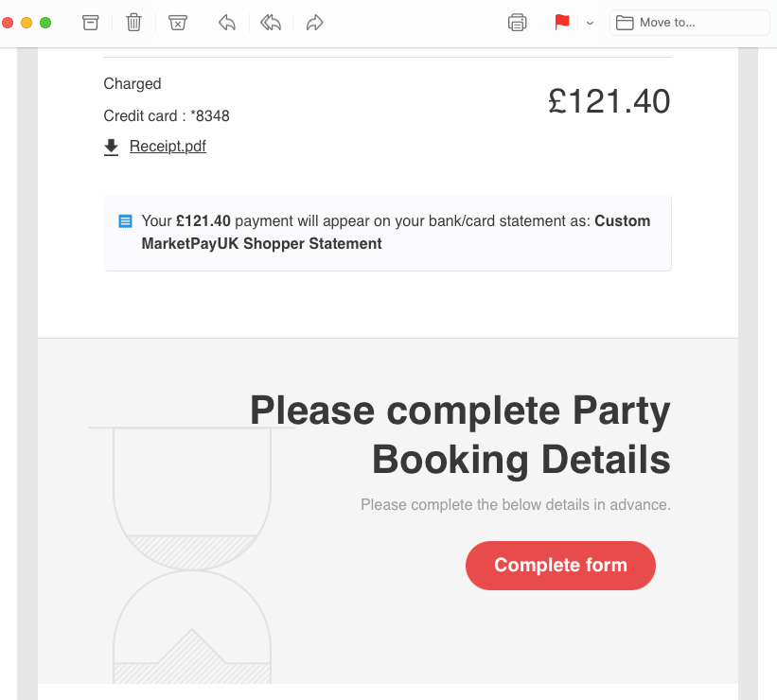This screenshot has height=700, width=777.
Task: Forward this email
Action: click(314, 23)
